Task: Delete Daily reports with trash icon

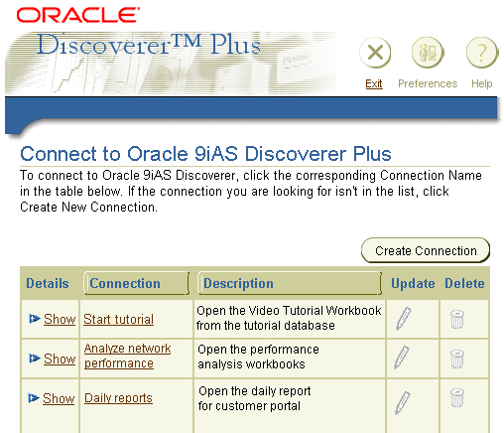Action: pos(457,397)
